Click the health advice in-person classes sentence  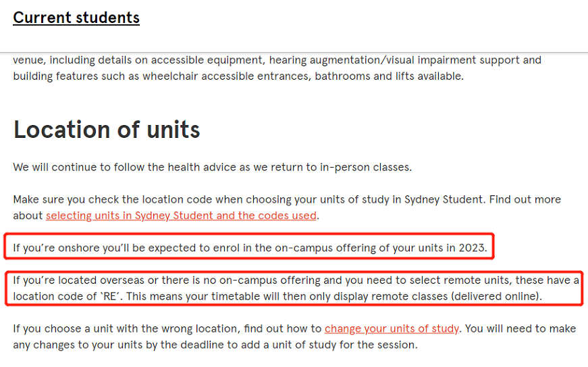pos(212,167)
